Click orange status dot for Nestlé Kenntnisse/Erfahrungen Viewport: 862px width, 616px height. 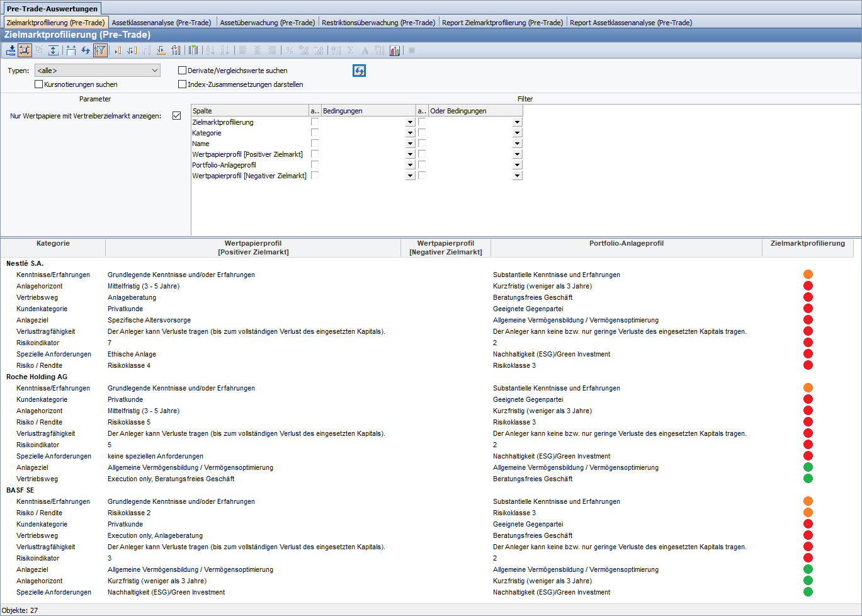[808, 275]
